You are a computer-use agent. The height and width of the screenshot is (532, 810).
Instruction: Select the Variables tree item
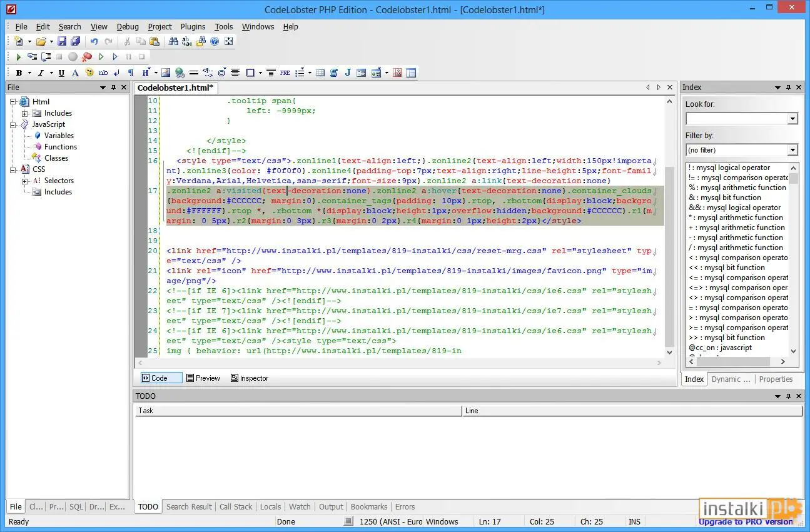(x=59, y=136)
